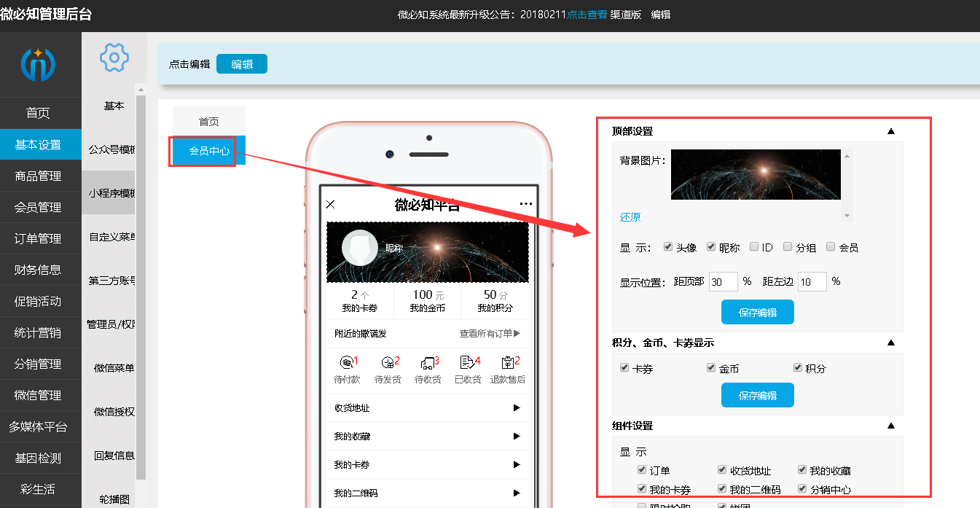
Task: Open the 商品管理 sidebar menu
Action: click(x=40, y=176)
